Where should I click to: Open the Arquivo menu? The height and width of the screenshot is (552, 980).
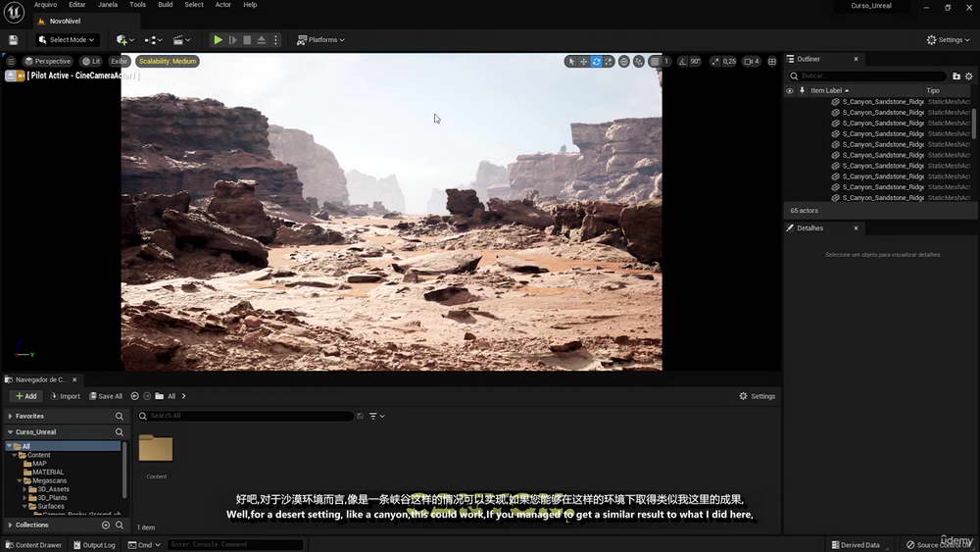click(x=46, y=5)
